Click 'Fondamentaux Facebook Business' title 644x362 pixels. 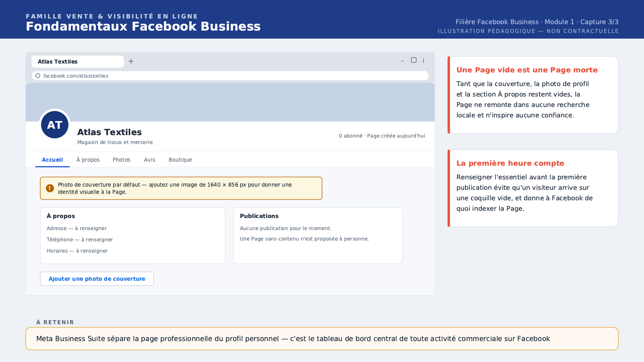pos(143,27)
